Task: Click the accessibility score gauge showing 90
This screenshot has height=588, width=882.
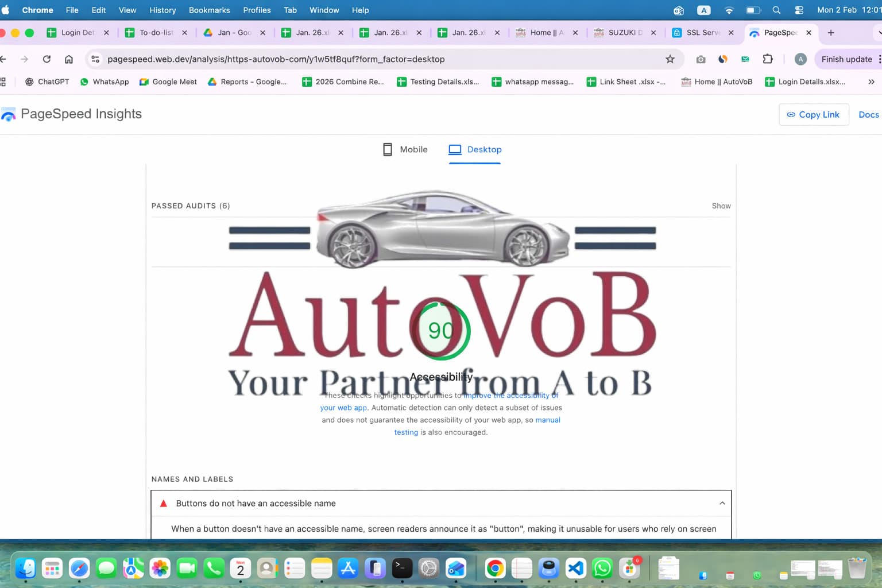Action: click(x=440, y=330)
